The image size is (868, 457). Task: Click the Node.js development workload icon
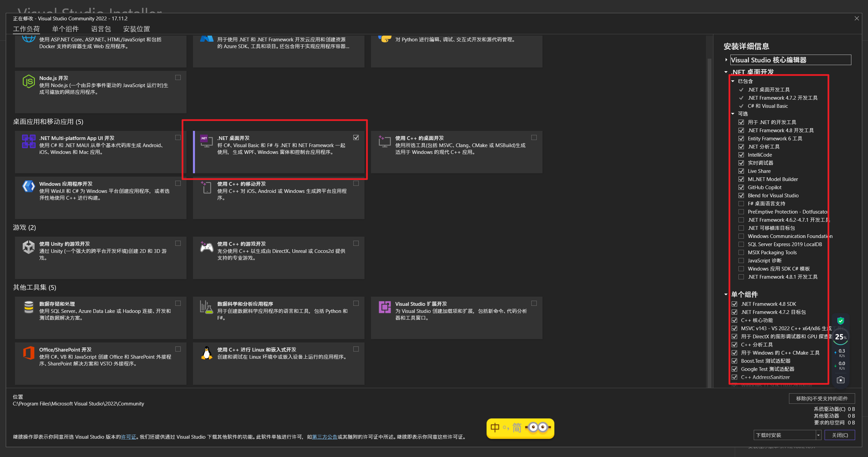click(x=28, y=81)
